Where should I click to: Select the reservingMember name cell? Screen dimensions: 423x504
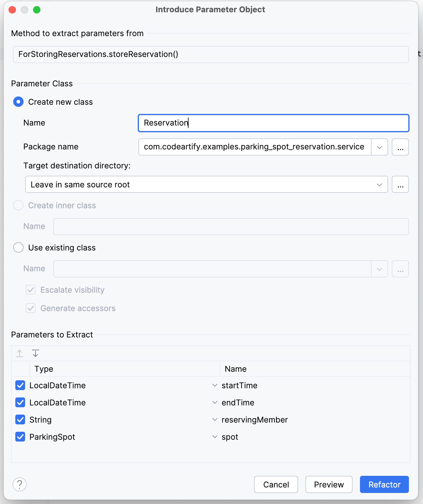coord(315,419)
